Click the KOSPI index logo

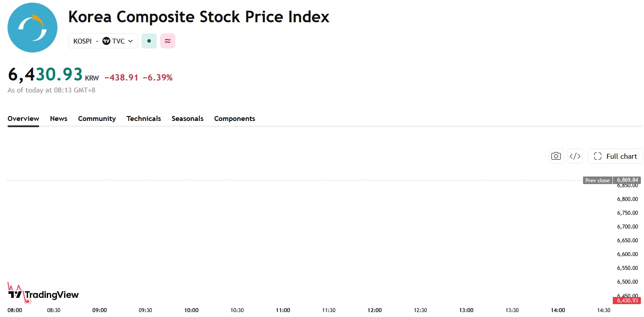pos(32,28)
